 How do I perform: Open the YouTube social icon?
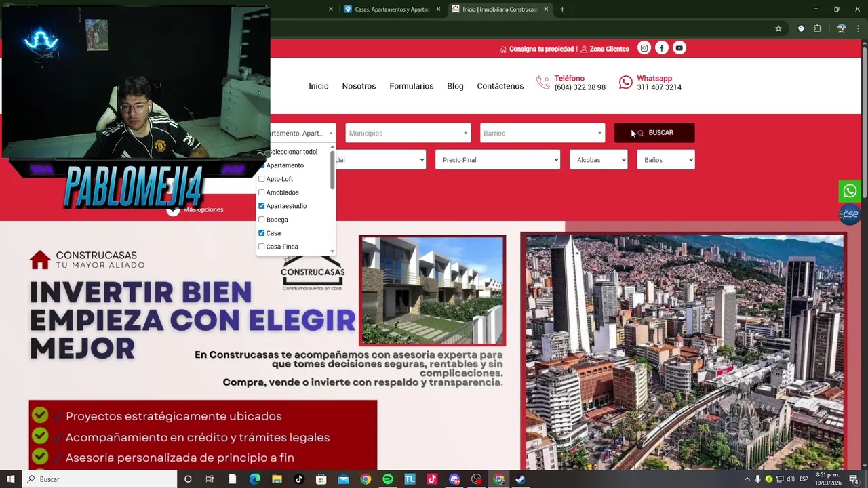coord(679,48)
